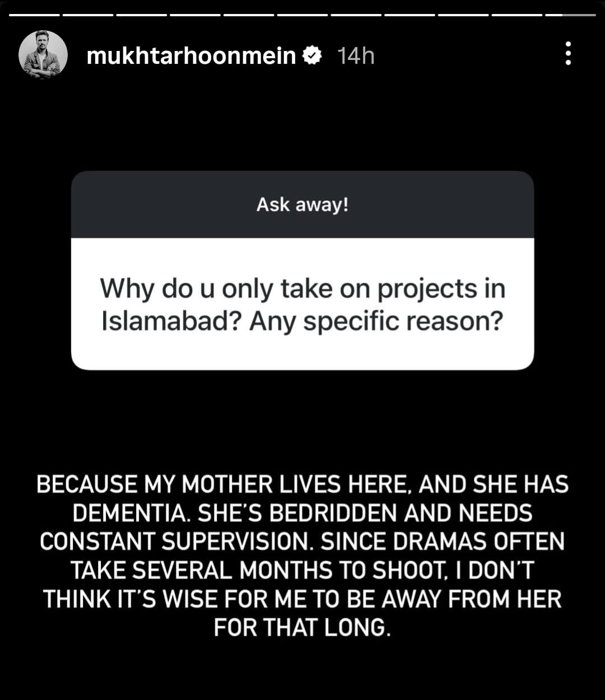Click the verified badge beside mukhtarhoonmein
Screen dimensions: 605x700
311,55
